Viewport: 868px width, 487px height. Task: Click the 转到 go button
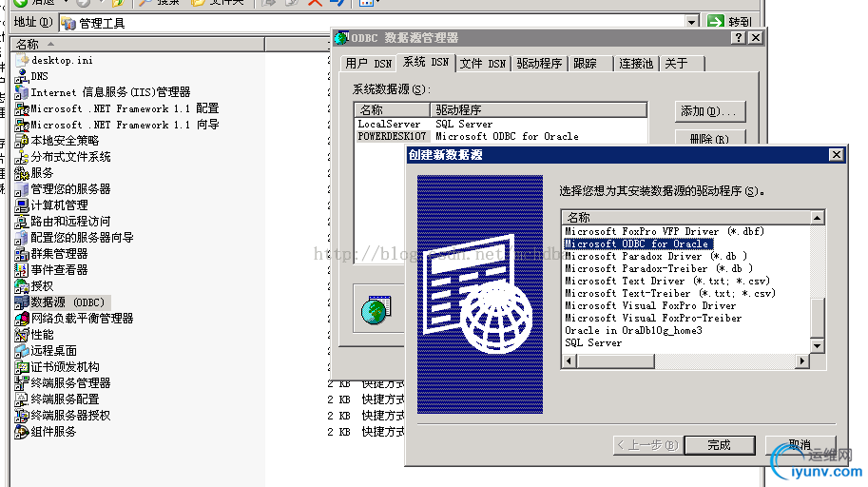[729, 22]
